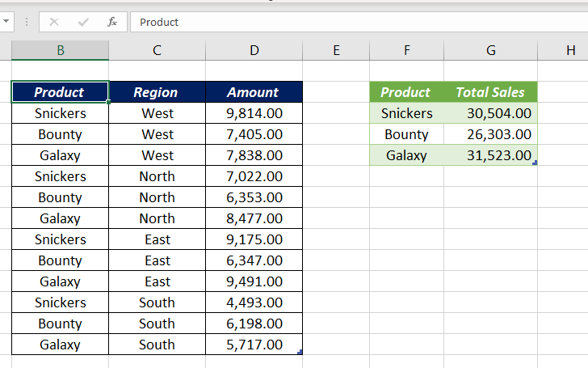Click the cell with 7,022.00
This screenshot has width=588, height=368.
pyautogui.click(x=254, y=176)
